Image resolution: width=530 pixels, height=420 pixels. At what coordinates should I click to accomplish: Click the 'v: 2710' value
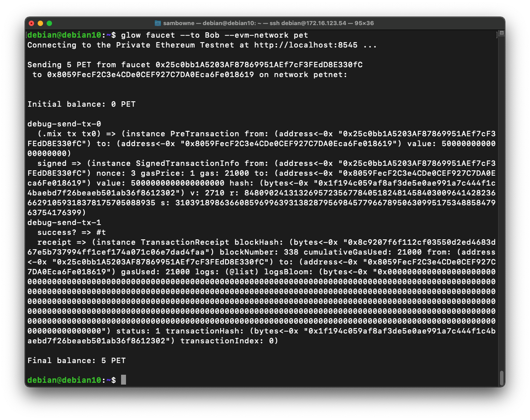pyautogui.click(x=207, y=193)
